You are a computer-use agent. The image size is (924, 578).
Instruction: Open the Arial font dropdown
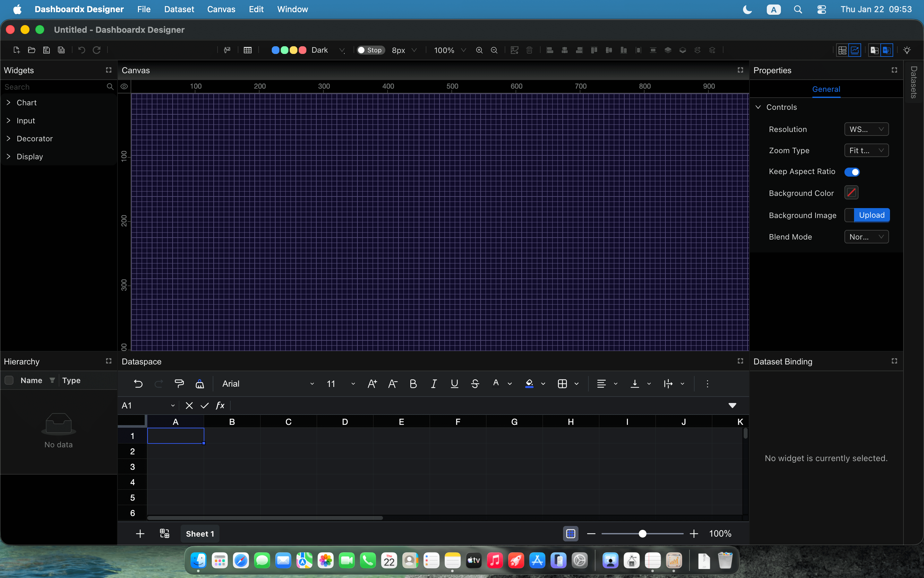pos(268,384)
